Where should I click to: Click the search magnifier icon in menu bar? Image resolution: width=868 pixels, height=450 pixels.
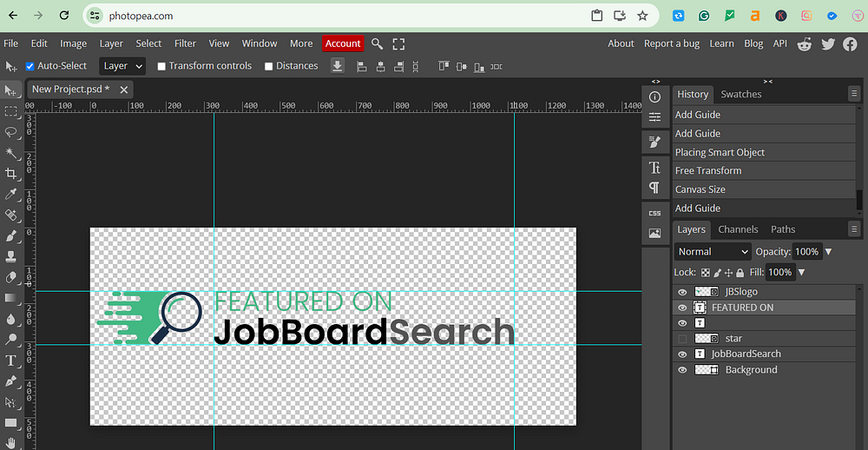[x=377, y=43]
